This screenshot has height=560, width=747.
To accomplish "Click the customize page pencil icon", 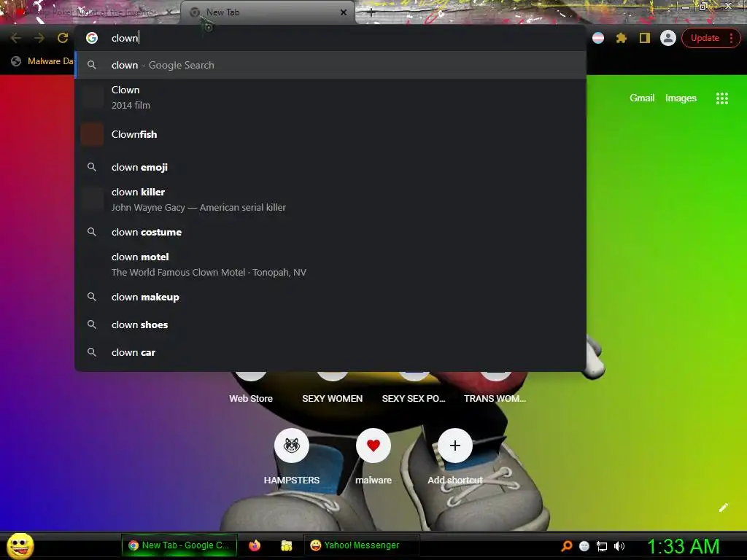I will [723, 507].
